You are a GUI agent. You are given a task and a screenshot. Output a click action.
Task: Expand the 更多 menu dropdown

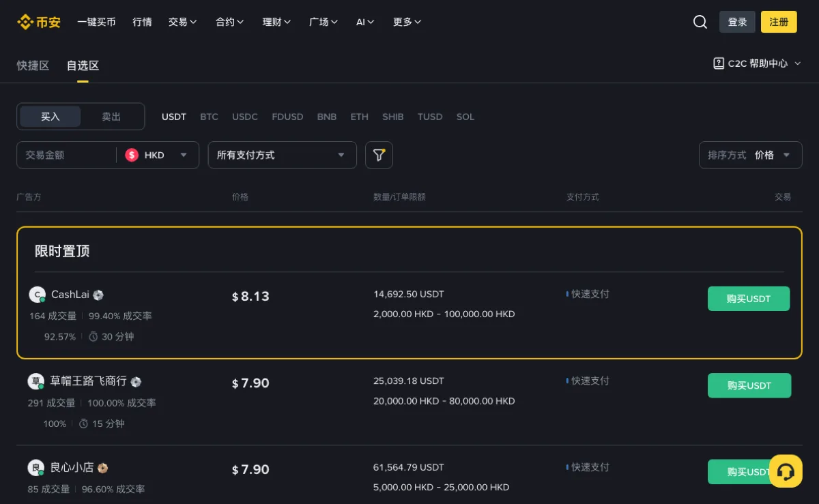[407, 22]
